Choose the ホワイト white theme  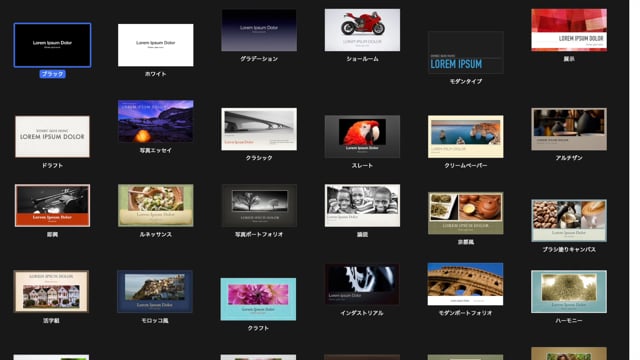point(156,45)
